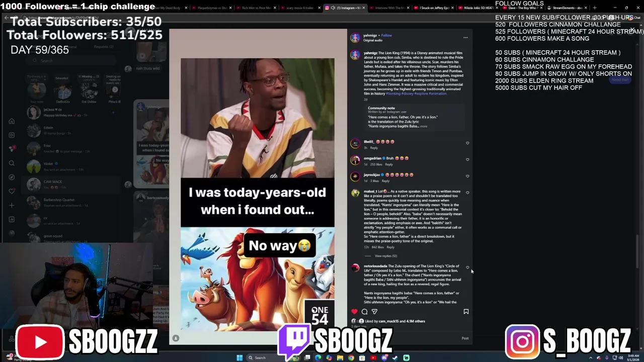Reply to illwill_'s comment
Screen dimensions: 644x362
click(x=374, y=148)
